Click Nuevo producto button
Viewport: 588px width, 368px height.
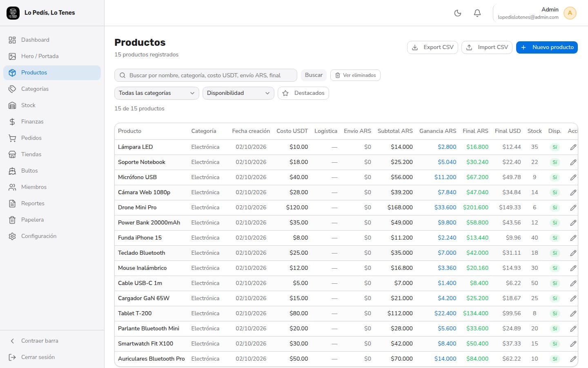point(547,47)
